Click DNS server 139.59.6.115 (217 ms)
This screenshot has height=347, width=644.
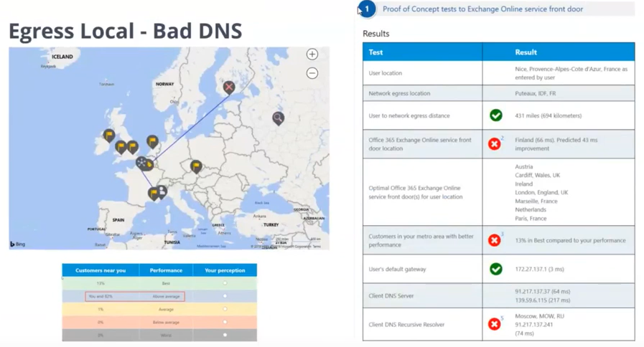[543, 300]
